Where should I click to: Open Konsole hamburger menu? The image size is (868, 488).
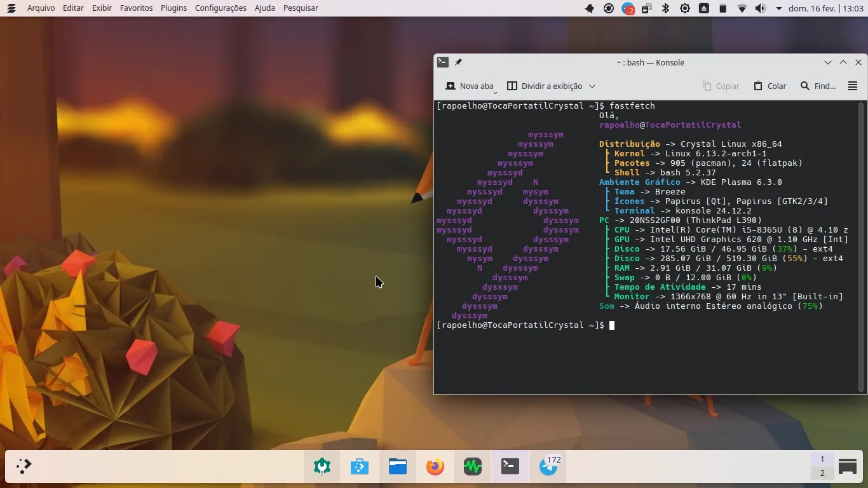click(x=853, y=86)
